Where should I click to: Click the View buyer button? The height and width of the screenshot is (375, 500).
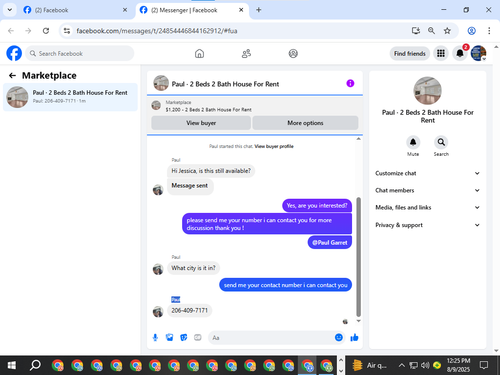(201, 123)
